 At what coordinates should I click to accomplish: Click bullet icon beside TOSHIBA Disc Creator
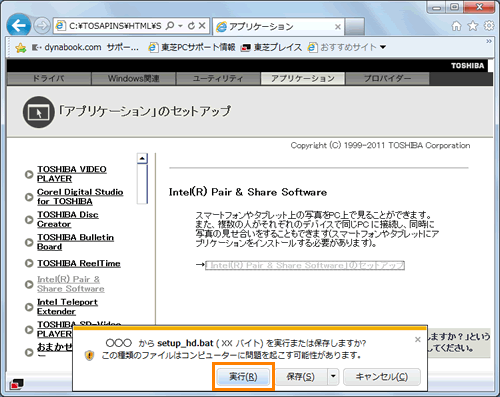point(29,219)
